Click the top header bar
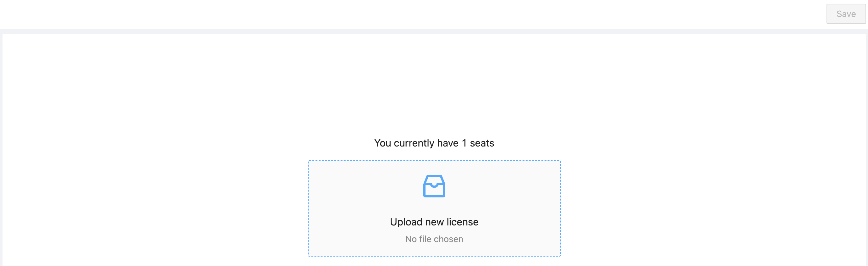The width and height of the screenshot is (868, 266). [x=434, y=14]
